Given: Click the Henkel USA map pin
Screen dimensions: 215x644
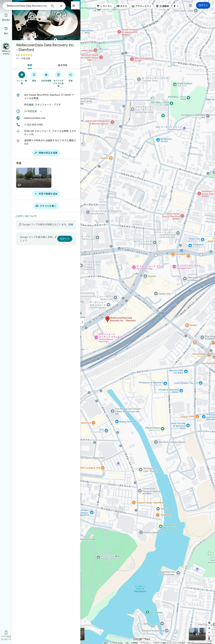Looking at the screenshot, I should [x=156, y=294].
